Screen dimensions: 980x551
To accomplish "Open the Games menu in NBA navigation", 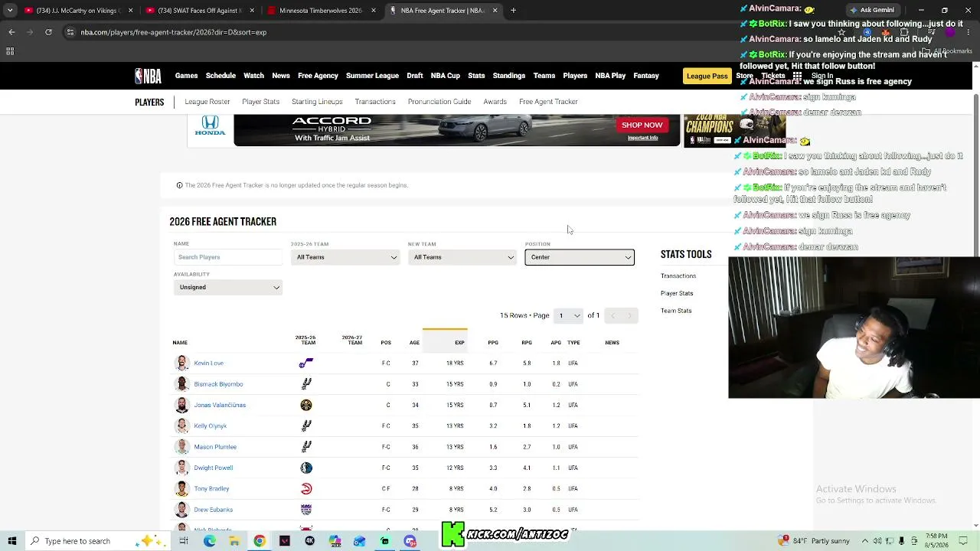I will point(186,76).
